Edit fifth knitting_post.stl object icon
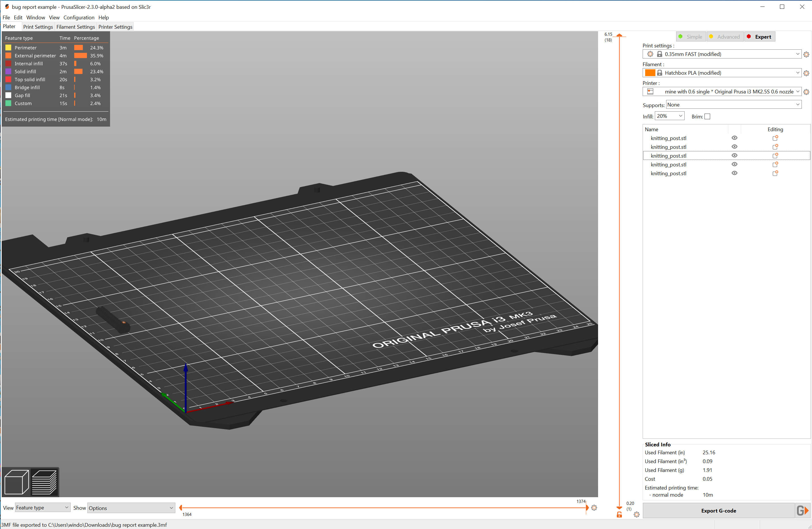 775,173
